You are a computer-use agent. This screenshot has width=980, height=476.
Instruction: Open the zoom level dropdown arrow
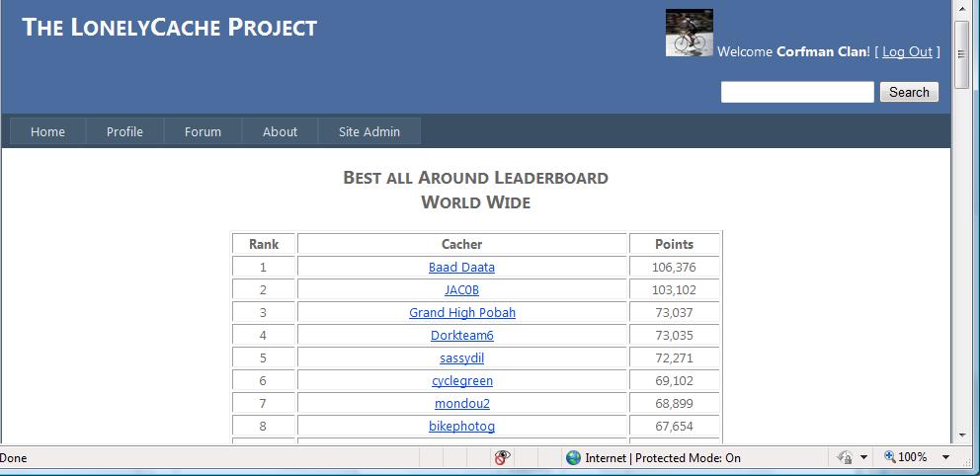(x=945, y=458)
